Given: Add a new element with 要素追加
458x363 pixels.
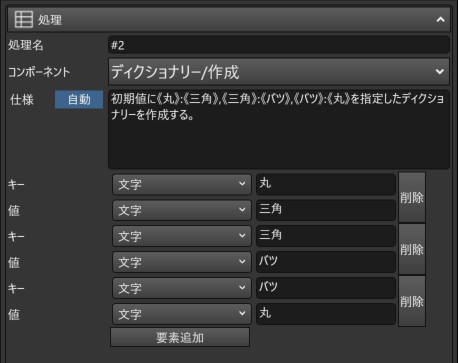Looking at the screenshot, I should click(180, 337).
